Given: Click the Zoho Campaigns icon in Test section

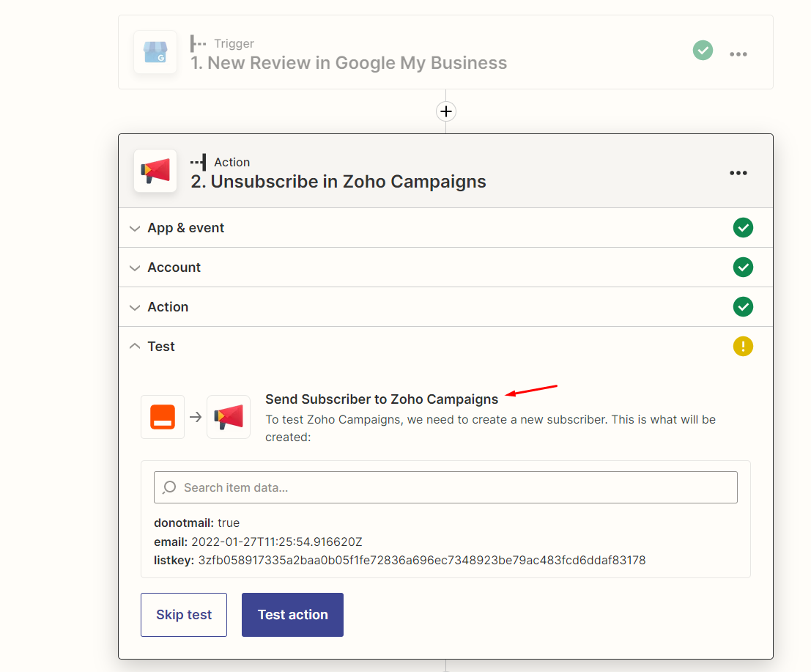Looking at the screenshot, I should point(229,417).
